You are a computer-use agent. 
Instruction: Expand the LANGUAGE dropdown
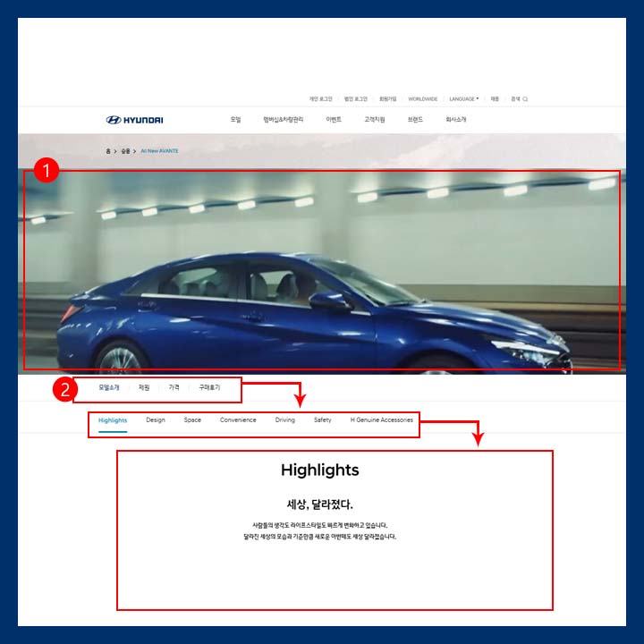[463, 99]
